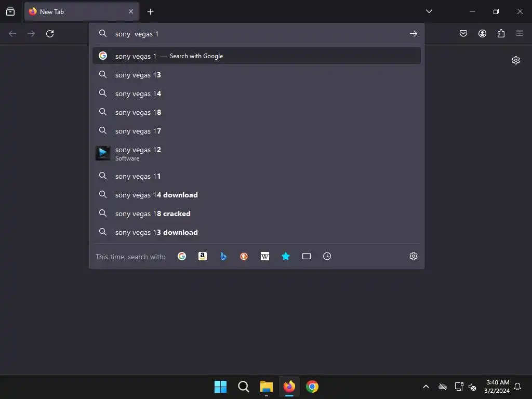This screenshot has height=399, width=532.
Task: Select the New Tab tab
Action: point(82,11)
